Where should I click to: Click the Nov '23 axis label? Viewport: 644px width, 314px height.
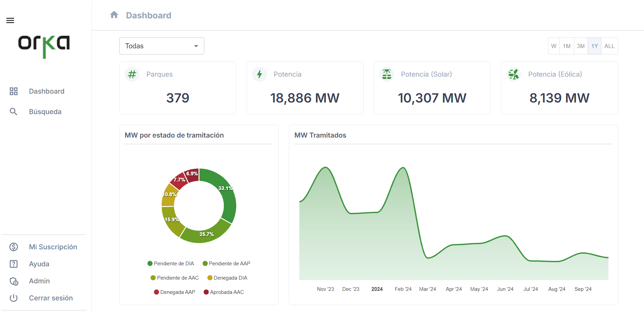pyautogui.click(x=326, y=289)
